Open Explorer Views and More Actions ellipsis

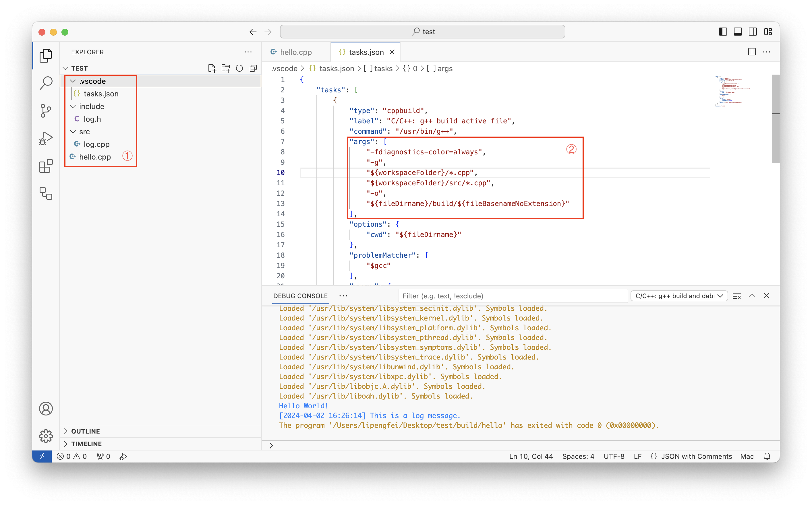tap(248, 52)
